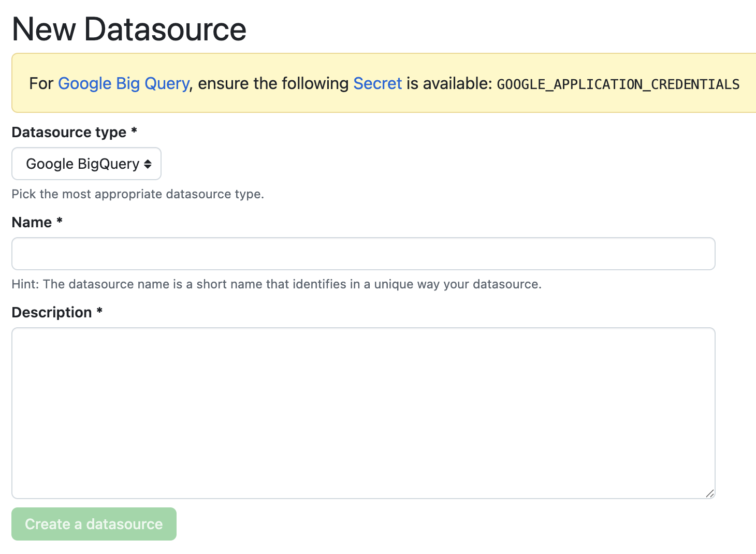Grab the Description textarea resize handle

710,493
